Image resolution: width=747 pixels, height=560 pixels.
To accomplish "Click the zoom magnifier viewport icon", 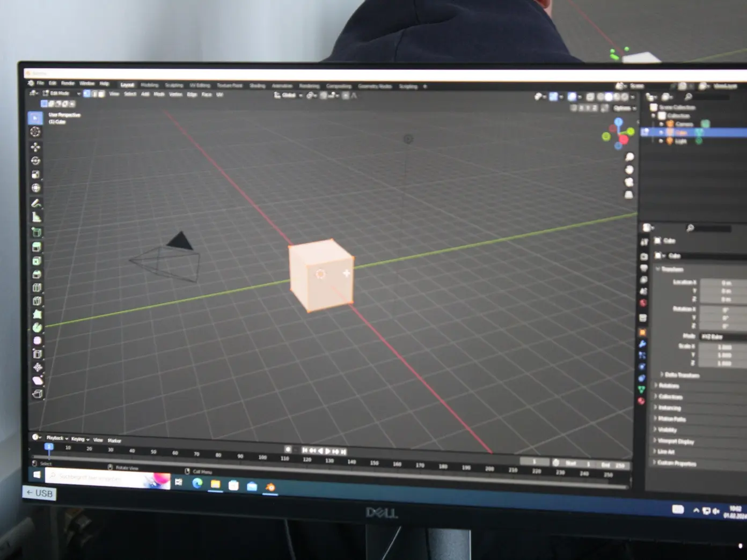I will click(x=629, y=157).
